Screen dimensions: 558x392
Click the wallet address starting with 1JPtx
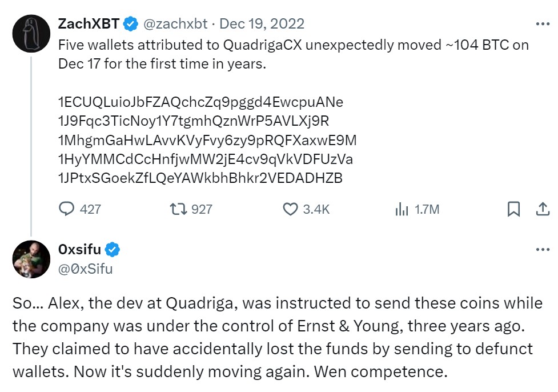(x=200, y=178)
